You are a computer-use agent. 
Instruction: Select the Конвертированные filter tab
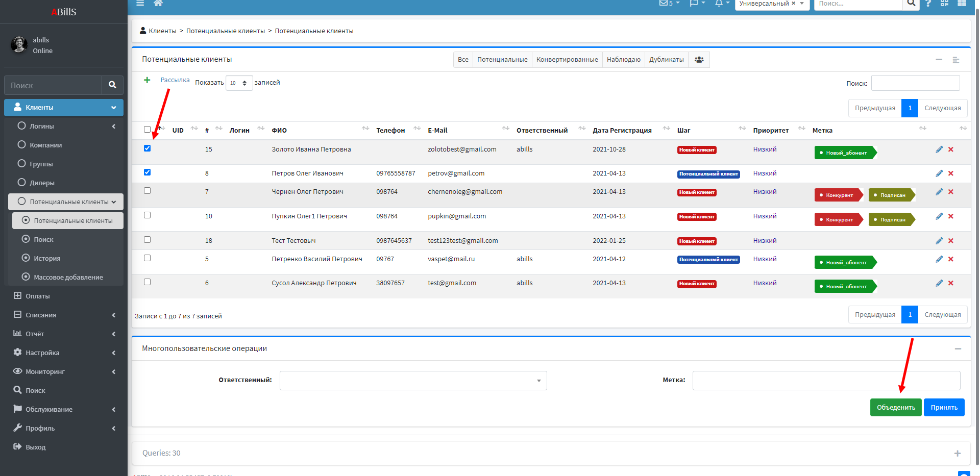pyautogui.click(x=567, y=60)
